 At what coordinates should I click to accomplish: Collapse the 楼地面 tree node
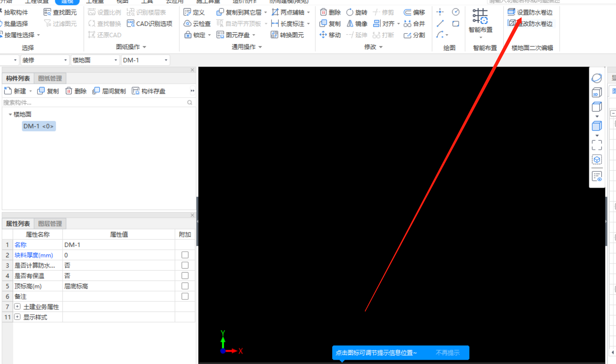pos(10,114)
